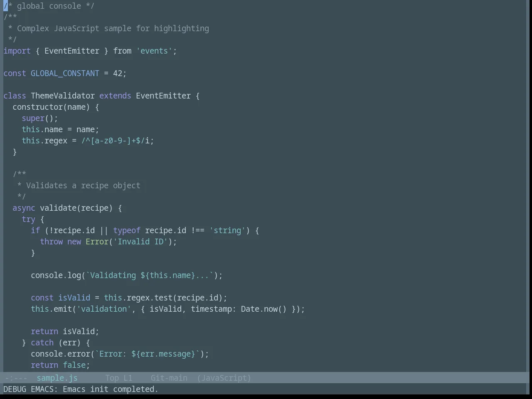Click the 'validation' event string

pos(104,309)
